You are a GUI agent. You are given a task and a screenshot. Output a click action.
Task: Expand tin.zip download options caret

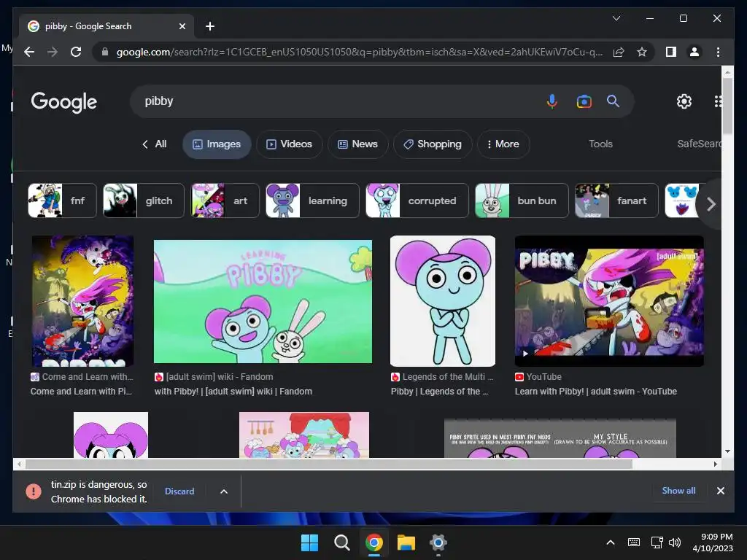[224, 491]
